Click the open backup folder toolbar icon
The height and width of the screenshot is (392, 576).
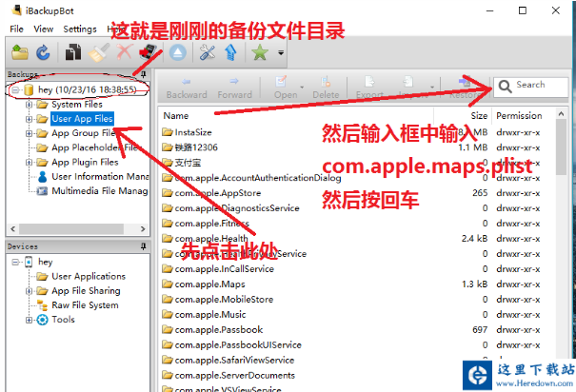point(20,52)
